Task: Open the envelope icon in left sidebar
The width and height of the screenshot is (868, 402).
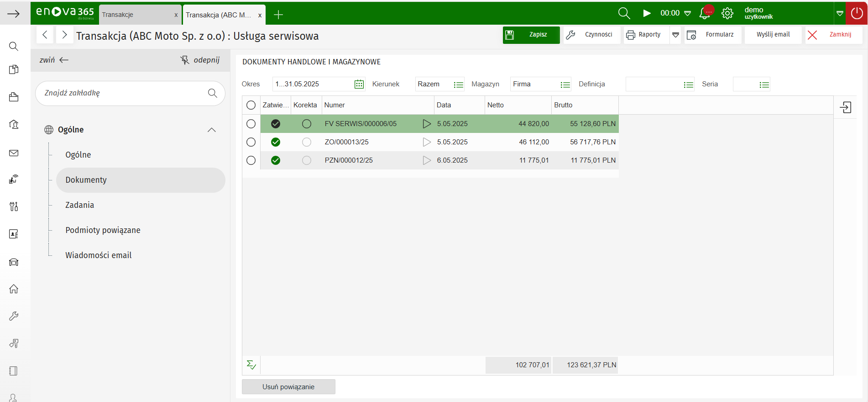Action: (14, 153)
